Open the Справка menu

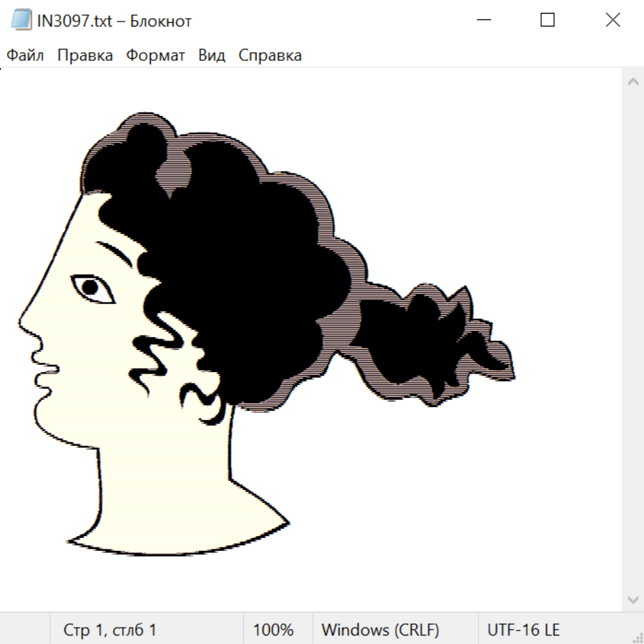[270, 56]
